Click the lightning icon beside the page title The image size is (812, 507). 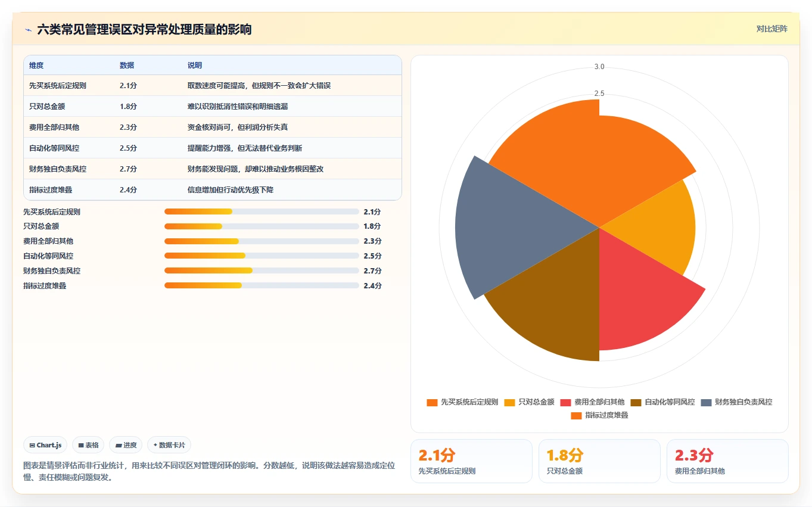[x=28, y=29]
